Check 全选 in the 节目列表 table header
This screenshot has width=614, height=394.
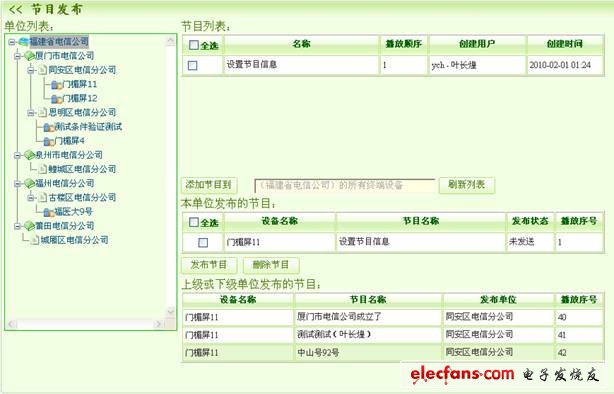pos(193,45)
